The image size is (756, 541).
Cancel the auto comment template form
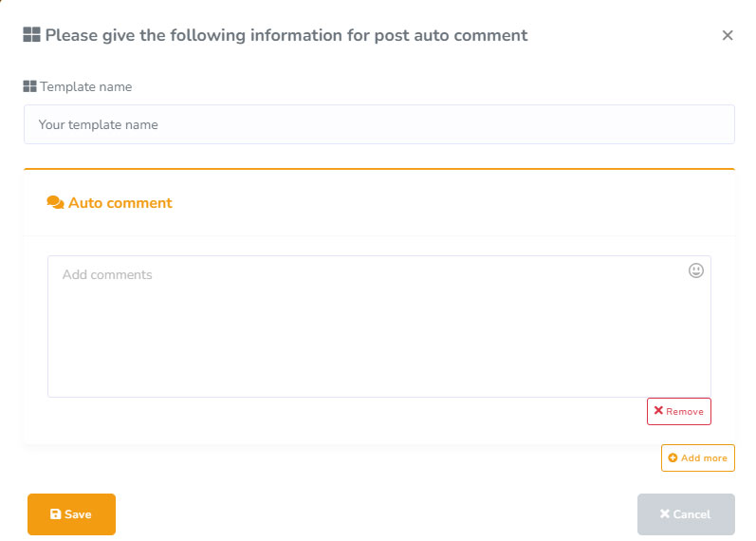[x=685, y=514]
